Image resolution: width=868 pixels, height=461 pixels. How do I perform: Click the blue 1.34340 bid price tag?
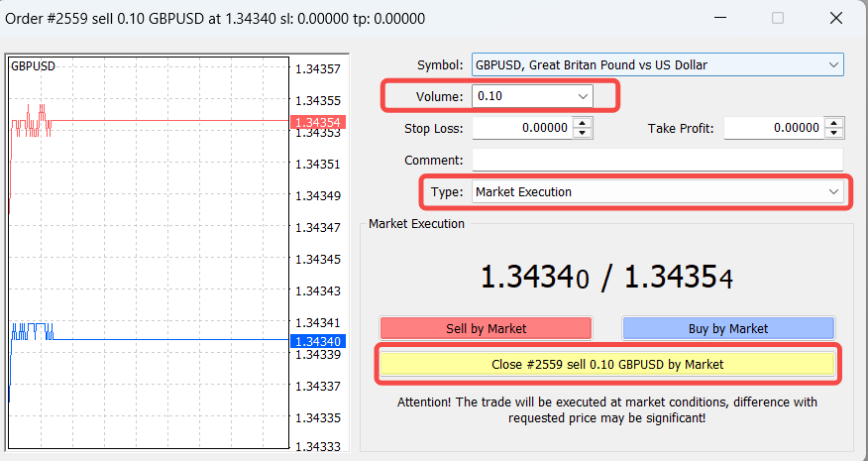tap(317, 341)
